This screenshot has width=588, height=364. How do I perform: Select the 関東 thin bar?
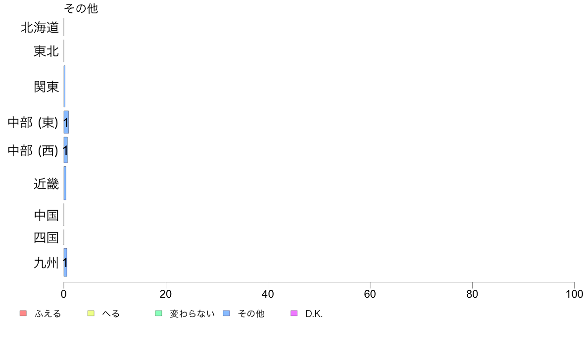[x=64, y=87]
